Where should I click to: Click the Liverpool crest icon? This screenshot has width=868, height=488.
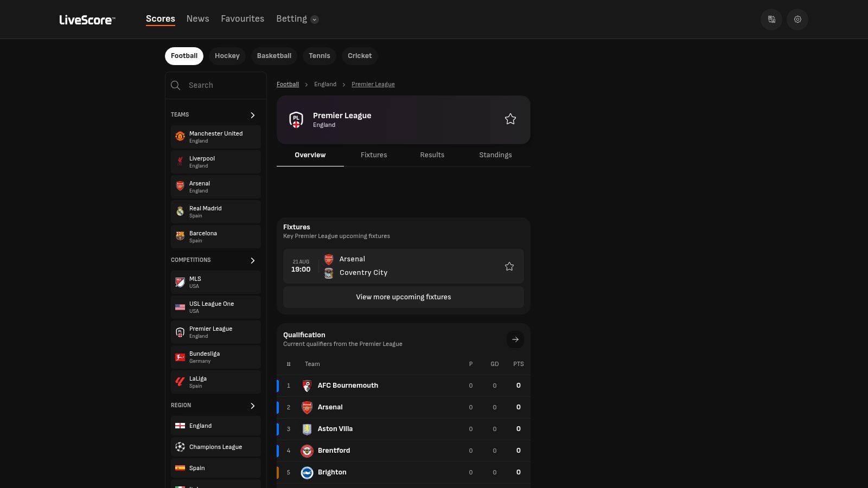(180, 162)
